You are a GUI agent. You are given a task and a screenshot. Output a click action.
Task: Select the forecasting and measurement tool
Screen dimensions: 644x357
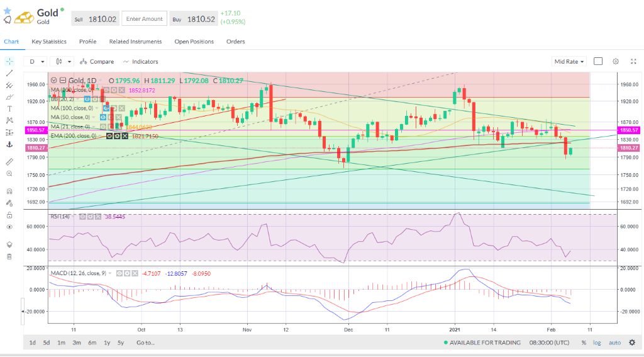click(x=9, y=132)
